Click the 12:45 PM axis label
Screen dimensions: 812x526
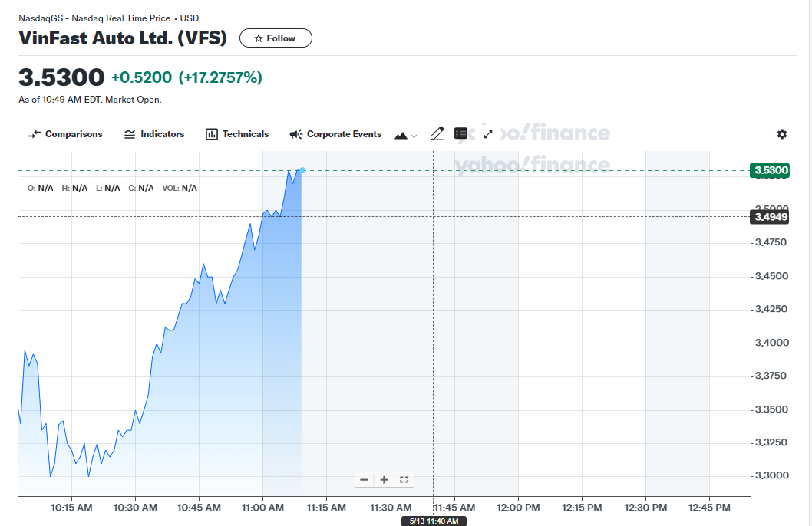709,508
